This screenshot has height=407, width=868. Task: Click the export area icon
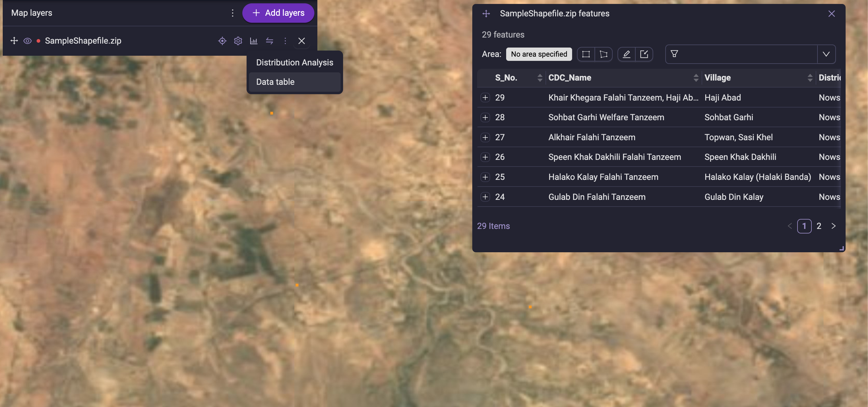pyautogui.click(x=644, y=54)
